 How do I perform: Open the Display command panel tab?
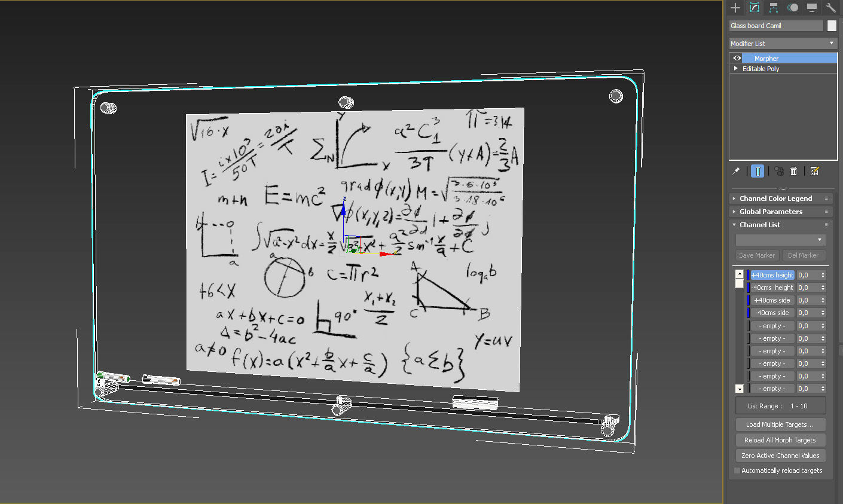[812, 8]
